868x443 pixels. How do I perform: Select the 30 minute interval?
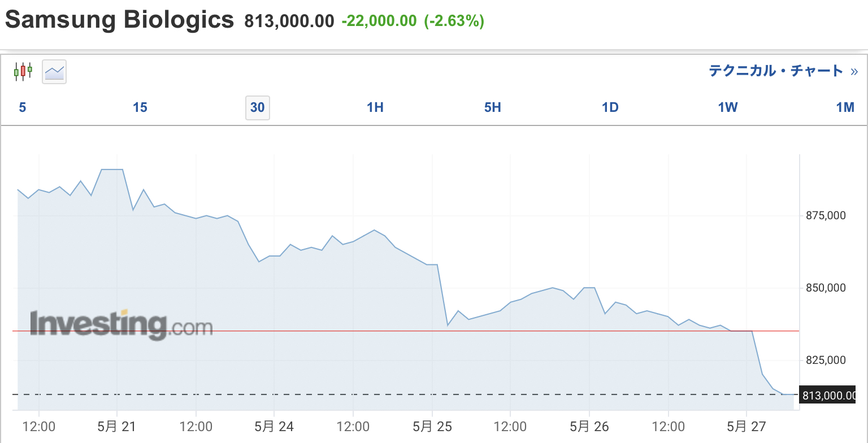258,107
